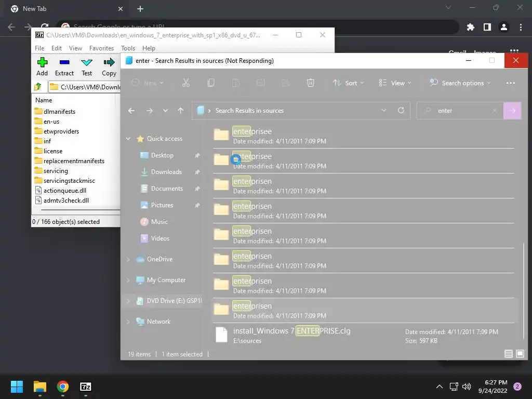Viewport: 532px width, 399px height.
Task: Open Favorites menu in 7-Zip
Action: (101, 48)
